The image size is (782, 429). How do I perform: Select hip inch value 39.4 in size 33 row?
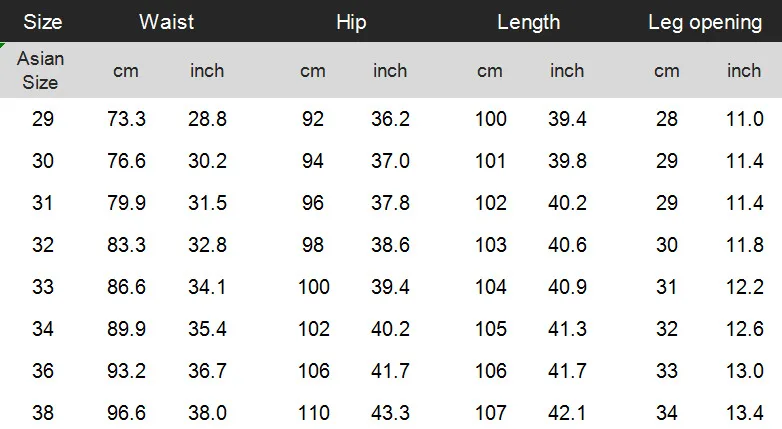click(391, 286)
